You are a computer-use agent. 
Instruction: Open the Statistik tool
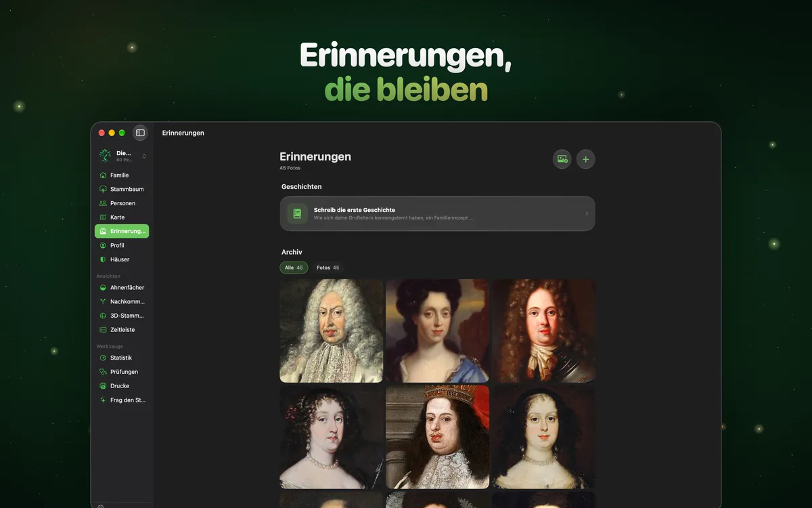coord(122,358)
